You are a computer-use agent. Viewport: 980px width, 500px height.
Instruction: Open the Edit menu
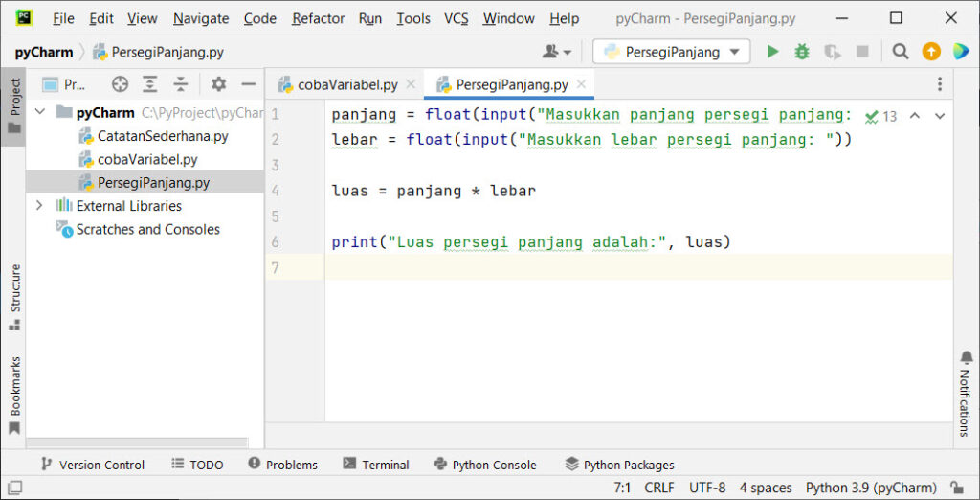point(101,19)
